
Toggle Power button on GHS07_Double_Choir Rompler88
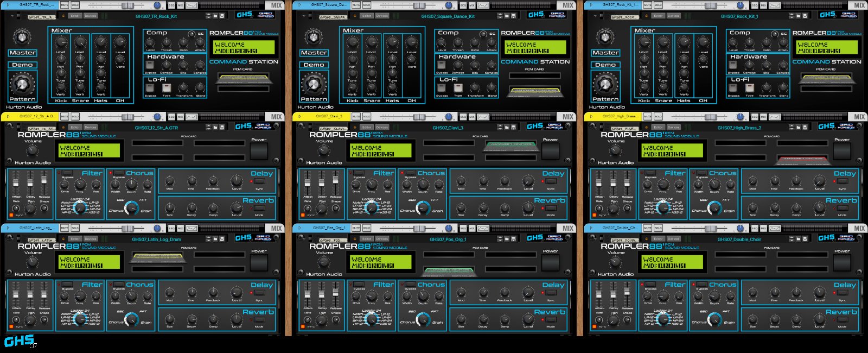(841, 263)
